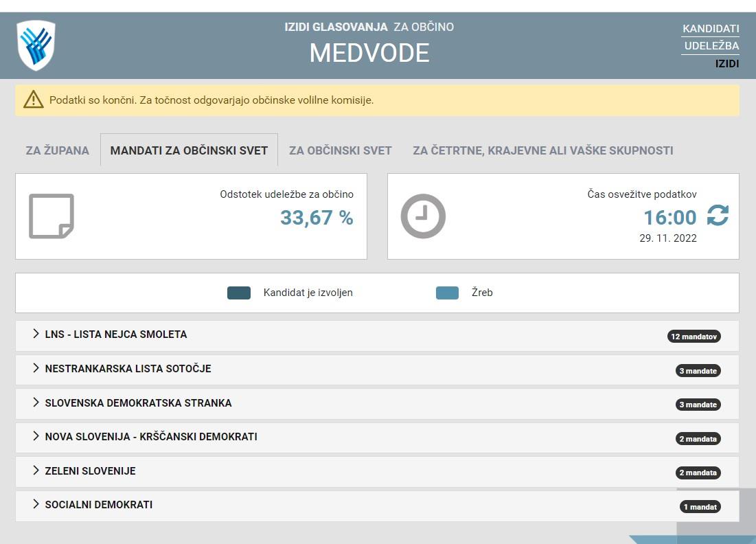
Task: Open the UDELEŽBA link in header
Action: (711, 46)
